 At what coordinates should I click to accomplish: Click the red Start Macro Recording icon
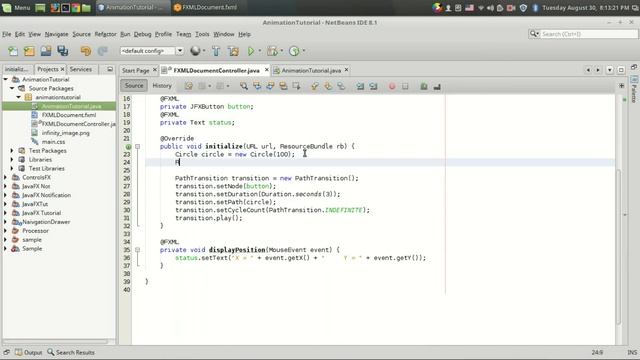(392, 86)
